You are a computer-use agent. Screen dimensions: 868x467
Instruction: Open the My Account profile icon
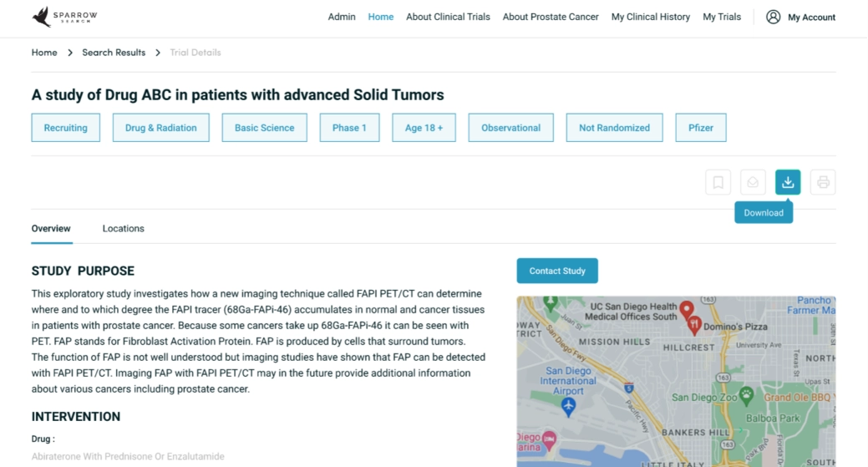point(774,18)
